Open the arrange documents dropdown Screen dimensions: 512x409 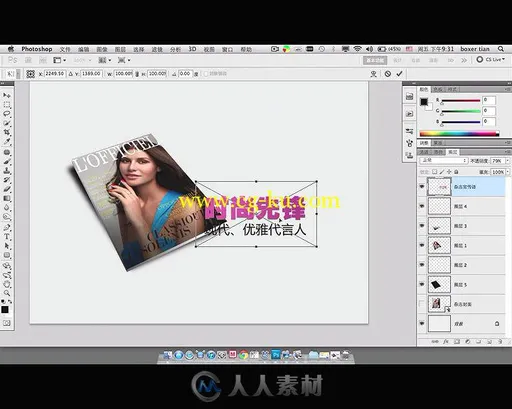104,60
